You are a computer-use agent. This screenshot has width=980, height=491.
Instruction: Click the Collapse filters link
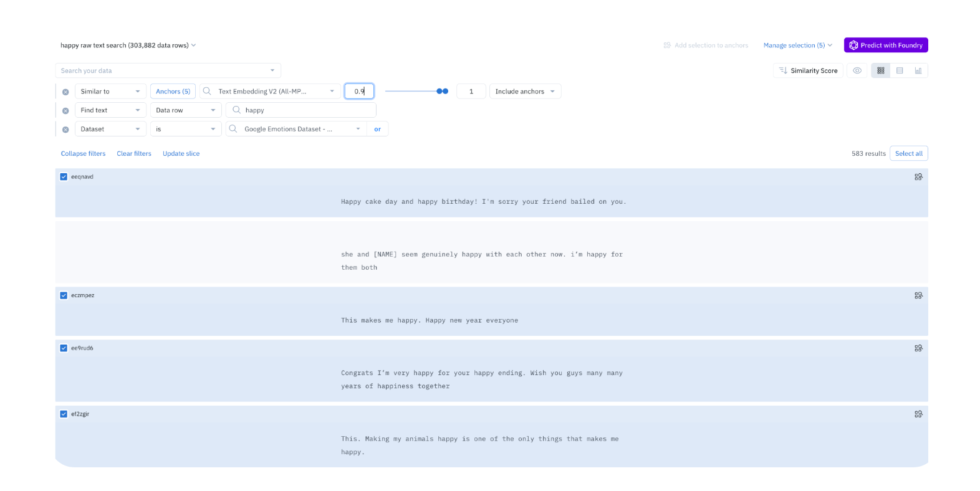(83, 153)
